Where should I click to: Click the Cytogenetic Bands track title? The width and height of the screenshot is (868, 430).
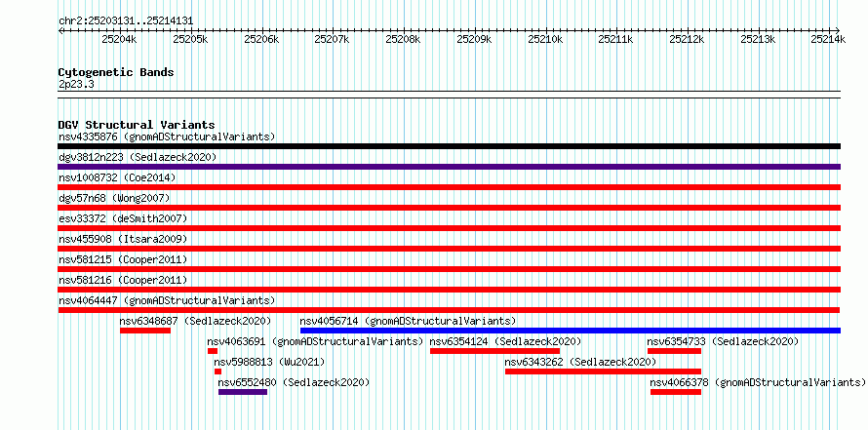[116, 72]
